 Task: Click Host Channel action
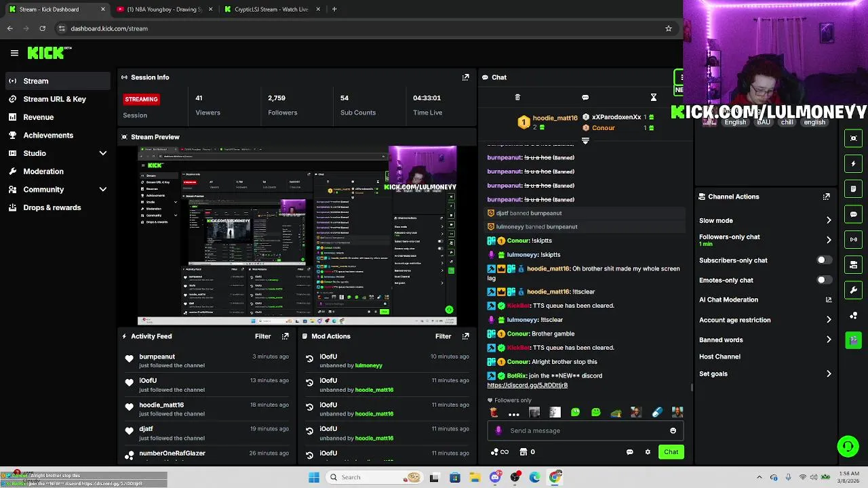point(719,357)
